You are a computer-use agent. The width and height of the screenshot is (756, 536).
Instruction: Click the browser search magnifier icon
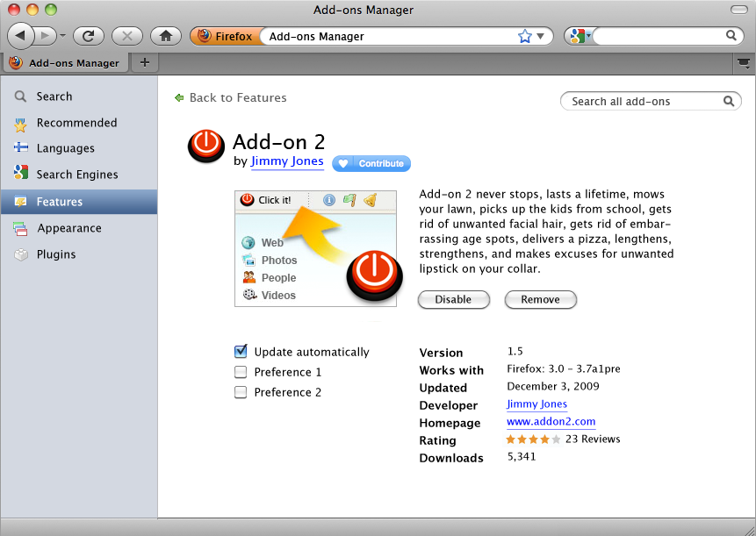coord(731,35)
